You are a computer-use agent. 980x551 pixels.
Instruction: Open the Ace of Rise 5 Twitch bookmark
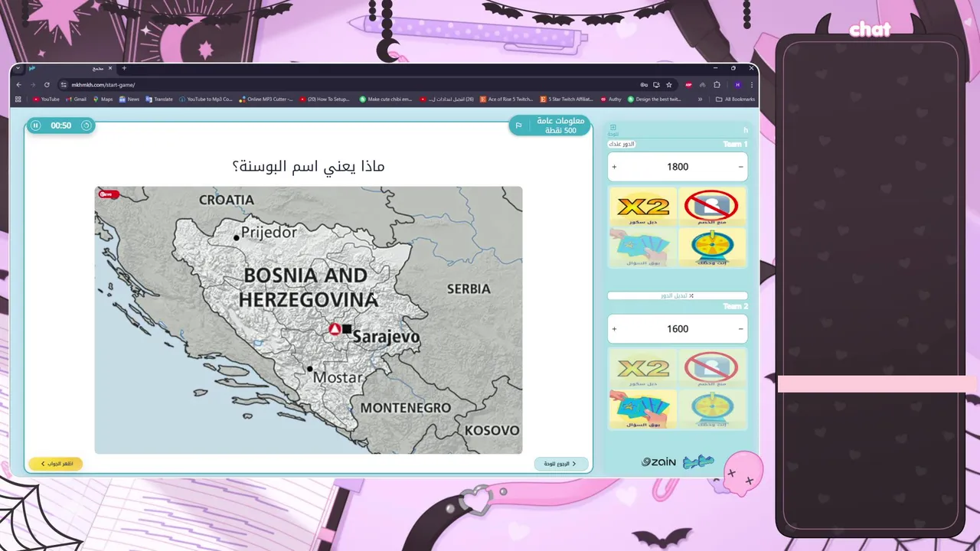tap(506, 99)
